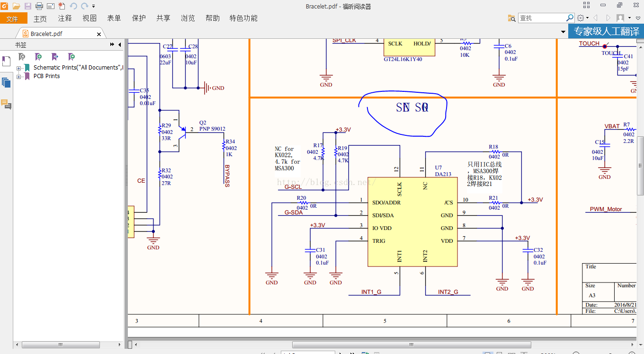644x354 pixels.
Task: Switch to the 表单 ribbon tab
Action: pyautogui.click(x=114, y=18)
